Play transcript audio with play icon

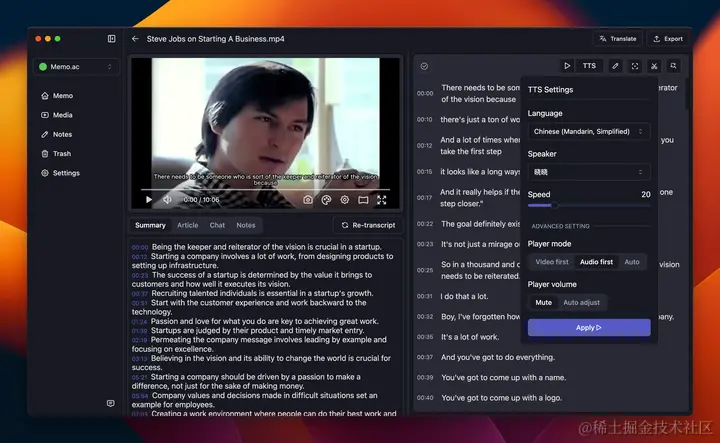tap(567, 66)
